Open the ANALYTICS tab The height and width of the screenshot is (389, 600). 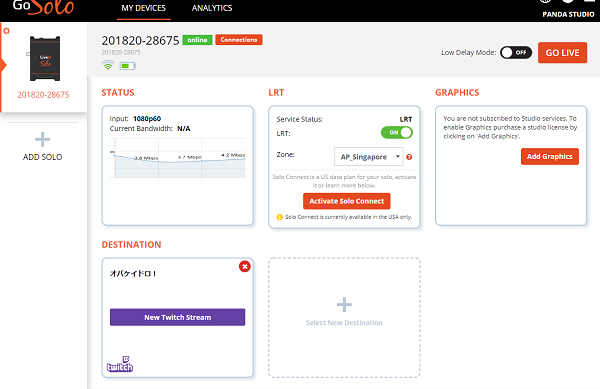coord(212,8)
